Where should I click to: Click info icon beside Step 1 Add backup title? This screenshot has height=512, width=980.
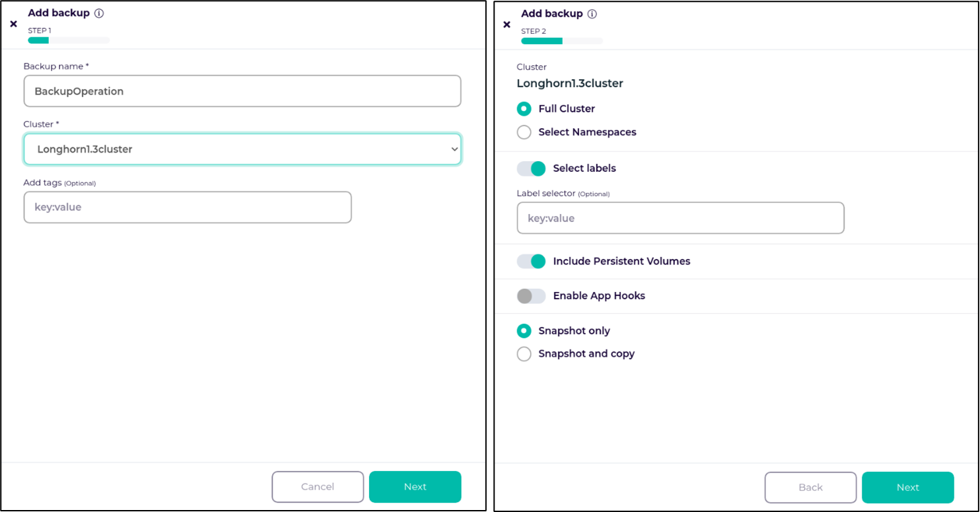[99, 13]
